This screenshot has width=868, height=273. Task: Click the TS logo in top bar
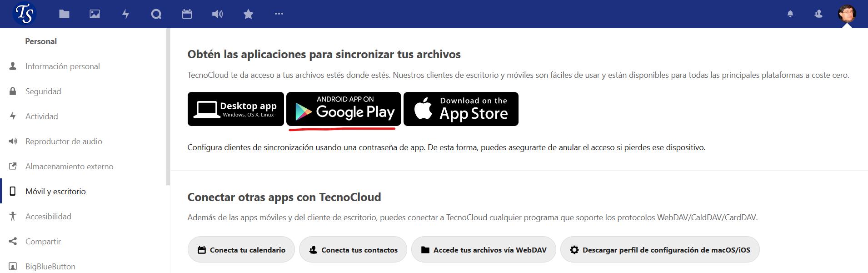coord(25,14)
